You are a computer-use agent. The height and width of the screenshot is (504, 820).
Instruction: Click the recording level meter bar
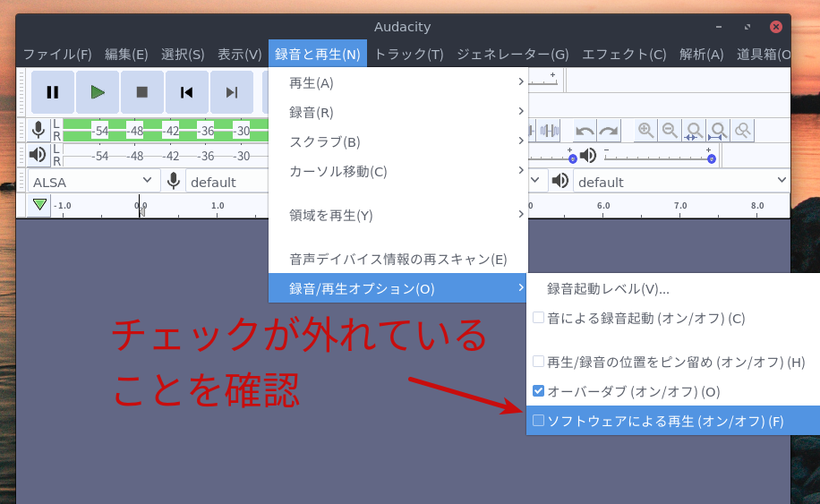coord(166,130)
